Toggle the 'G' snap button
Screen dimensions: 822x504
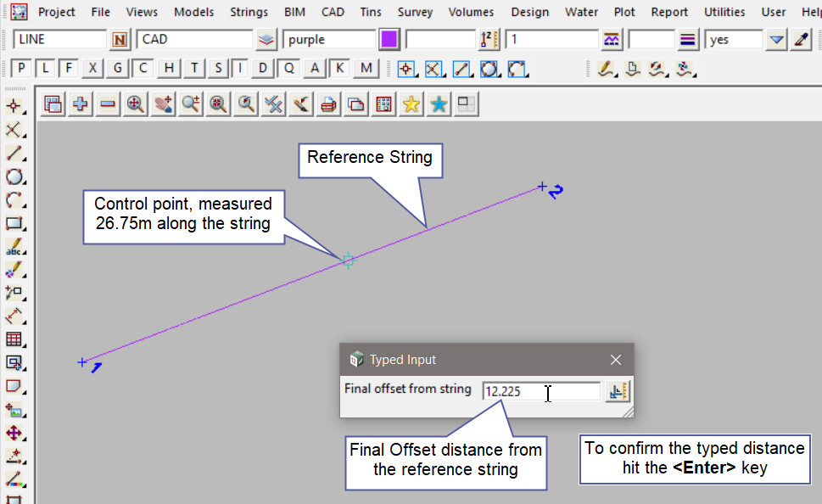coord(118,69)
